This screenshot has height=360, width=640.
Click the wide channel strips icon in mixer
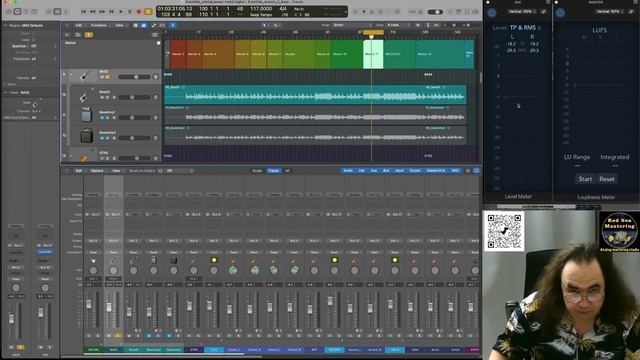(476, 171)
